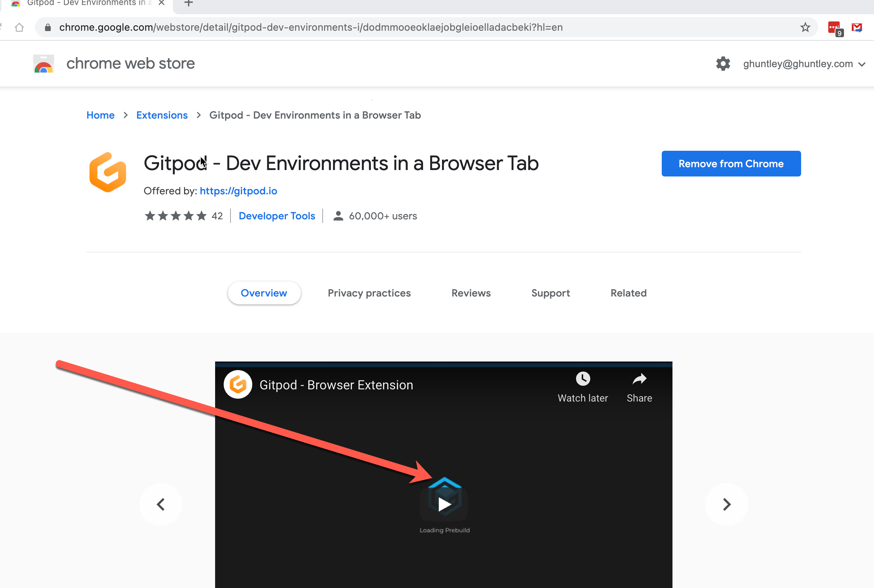Viewport: 874px width, 588px height.
Task: View site security info via the padlock icon
Action: (48, 27)
